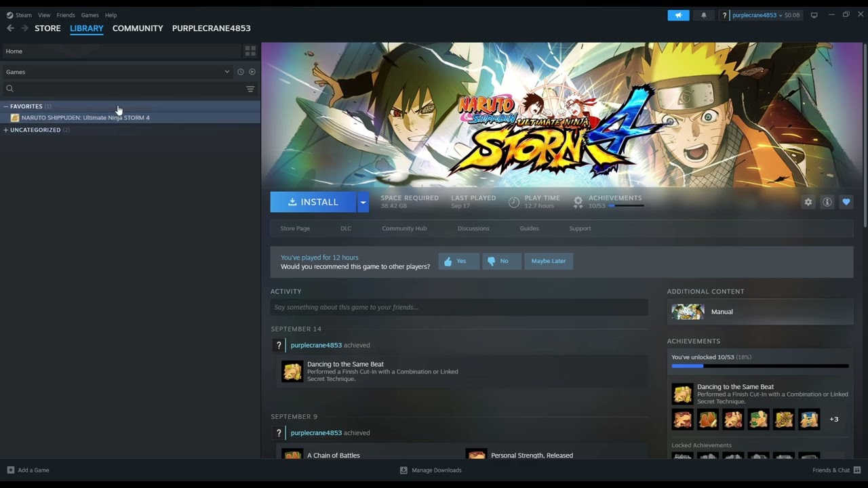Open the Discussions link

pos(473,228)
